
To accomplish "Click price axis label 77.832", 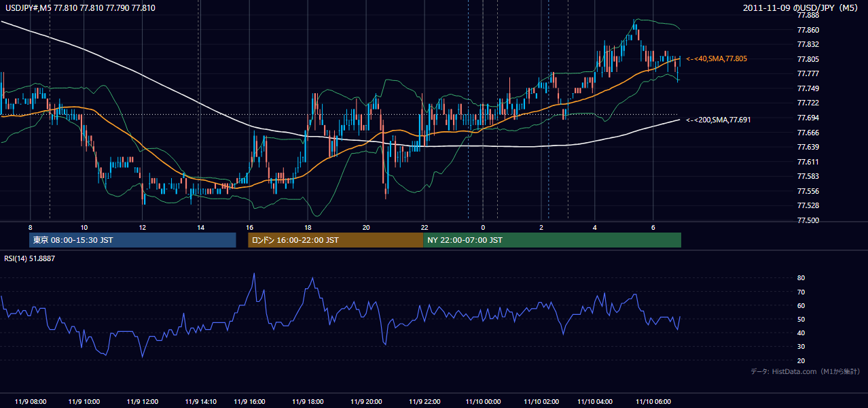I will click(x=808, y=44).
